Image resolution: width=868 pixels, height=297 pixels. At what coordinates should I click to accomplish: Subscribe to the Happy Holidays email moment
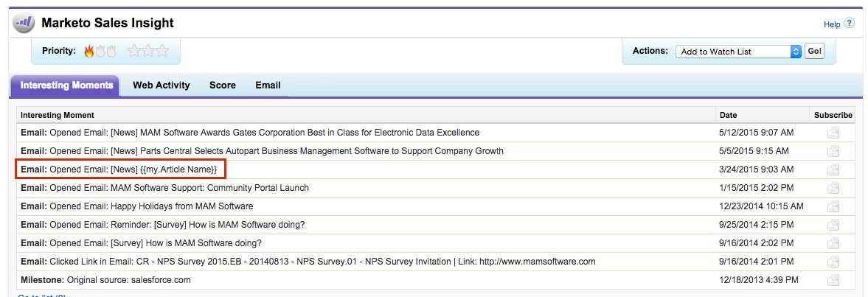833,206
